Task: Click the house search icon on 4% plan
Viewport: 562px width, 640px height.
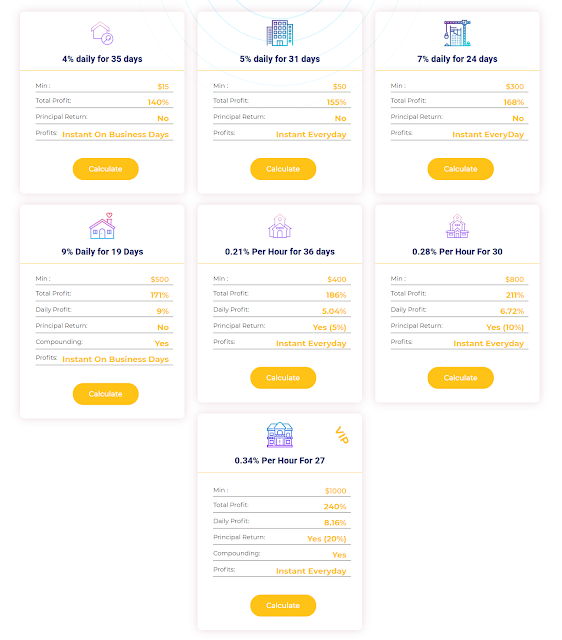Action: click(x=102, y=33)
